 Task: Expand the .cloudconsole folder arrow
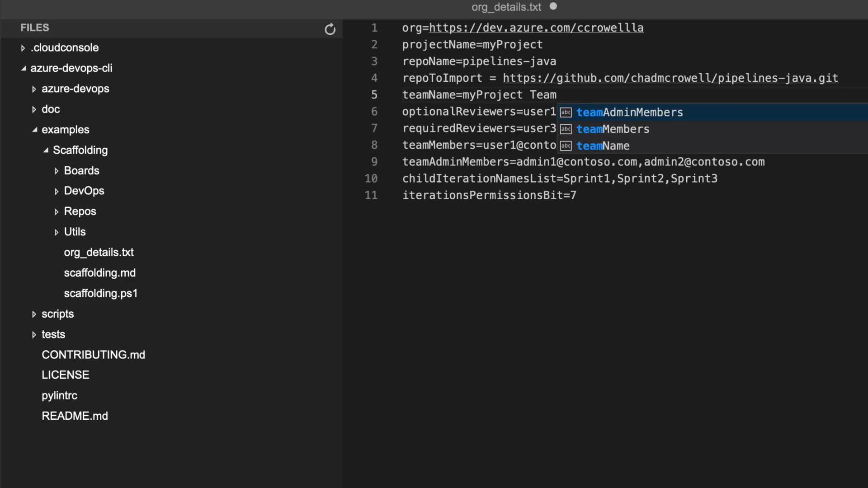pos(23,48)
